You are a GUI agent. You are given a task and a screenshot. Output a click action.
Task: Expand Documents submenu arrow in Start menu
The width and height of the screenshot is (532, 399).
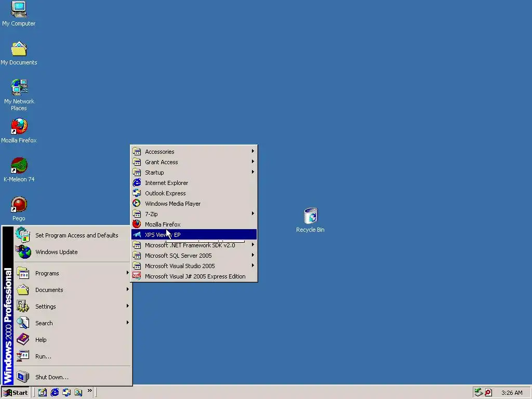coord(128,289)
